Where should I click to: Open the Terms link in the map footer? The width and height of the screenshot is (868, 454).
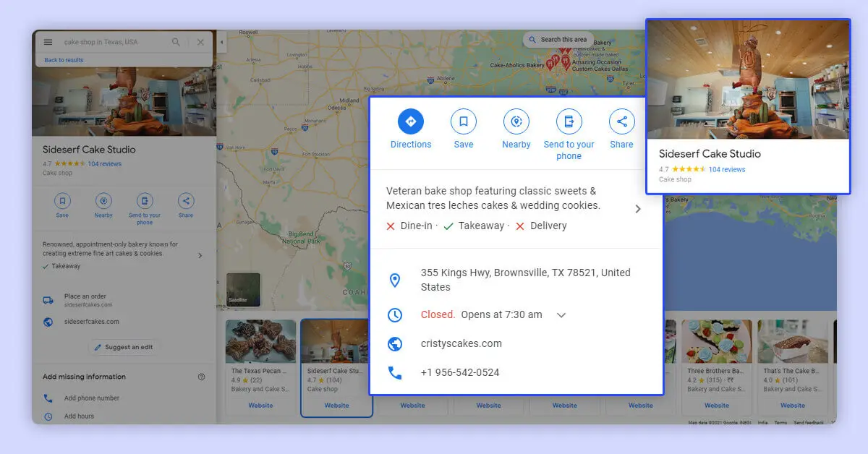click(781, 422)
